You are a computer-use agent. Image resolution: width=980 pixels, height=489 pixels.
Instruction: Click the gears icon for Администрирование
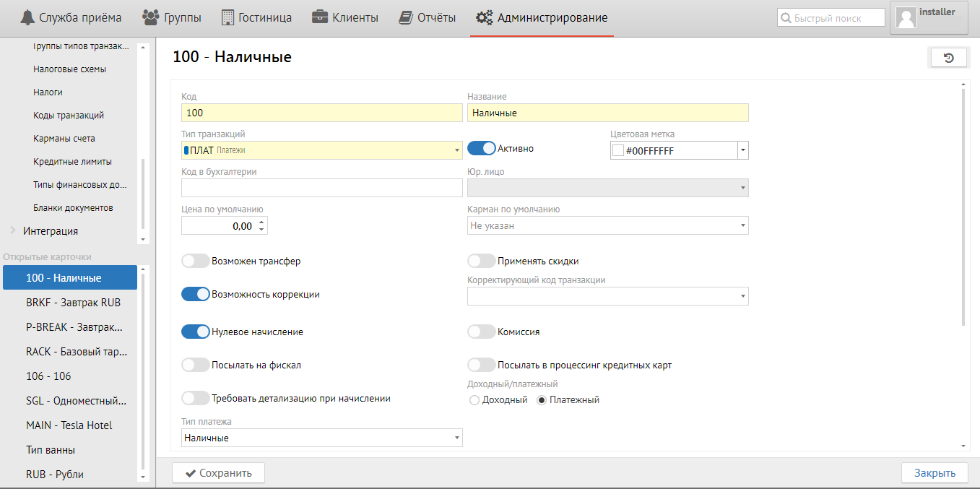pyautogui.click(x=485, y=17)
